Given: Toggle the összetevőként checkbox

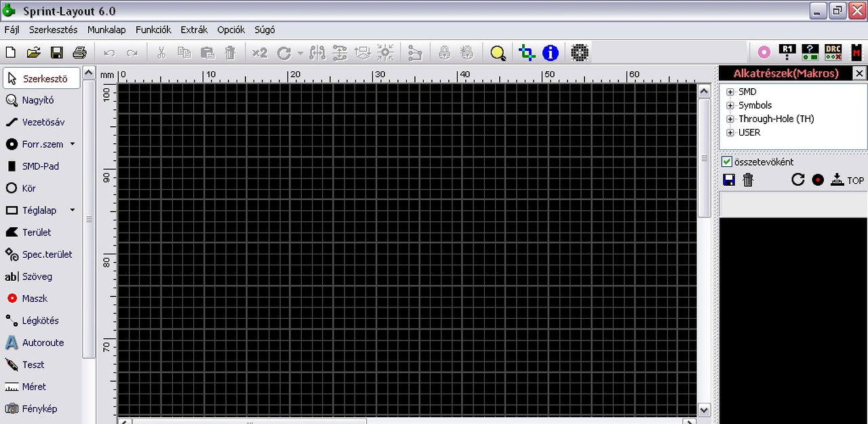Looking at the screenshot, I should click(x=727, y=162).
